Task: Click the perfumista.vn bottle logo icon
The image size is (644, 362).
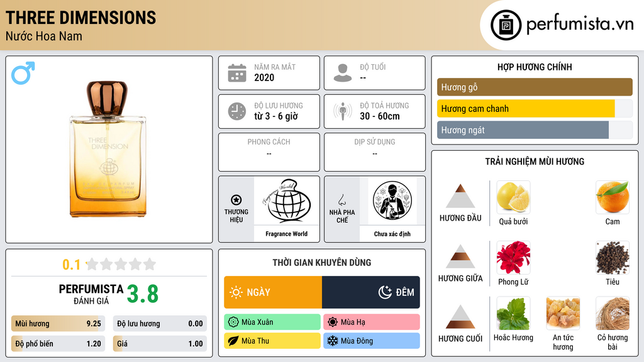Action: [x=506, y=25]
